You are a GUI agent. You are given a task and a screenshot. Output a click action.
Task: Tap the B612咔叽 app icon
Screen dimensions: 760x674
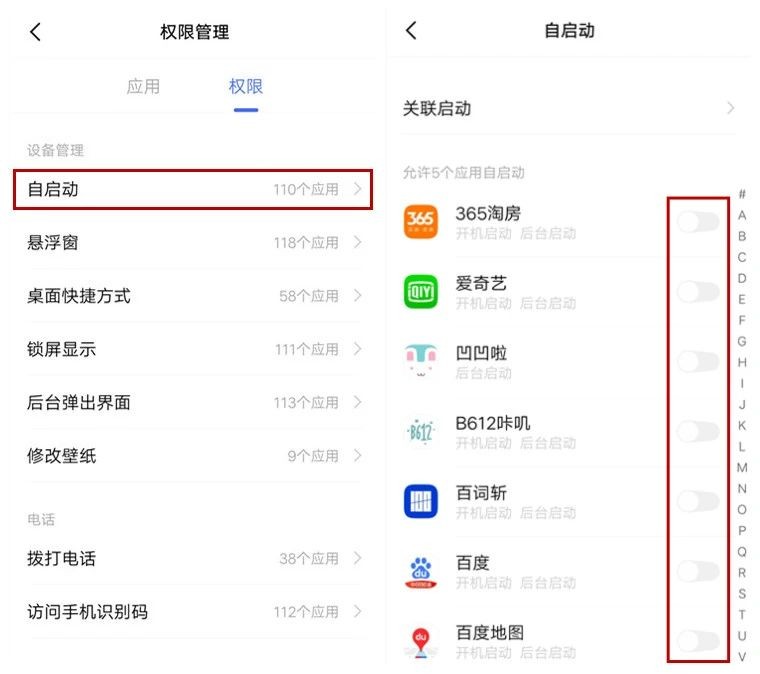(421, 432)
